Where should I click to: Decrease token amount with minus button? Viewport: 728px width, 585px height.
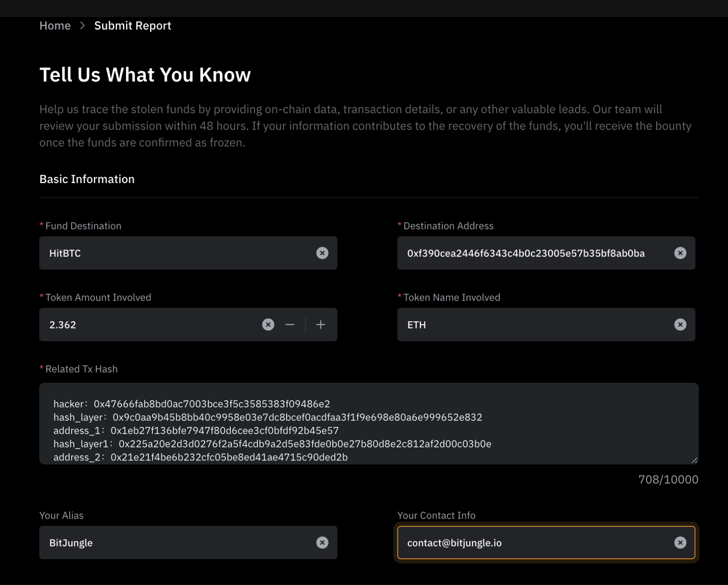click(290, 325)
